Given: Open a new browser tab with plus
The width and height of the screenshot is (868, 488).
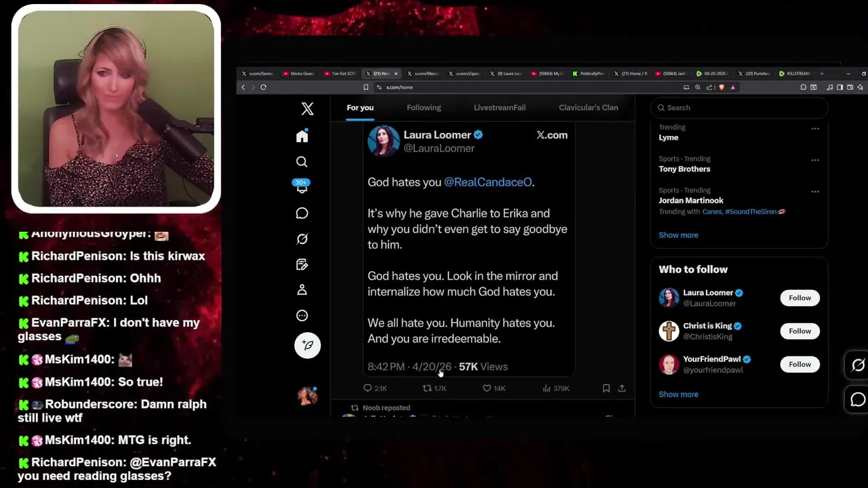Looking at the screenshot, I should point(822,73).
